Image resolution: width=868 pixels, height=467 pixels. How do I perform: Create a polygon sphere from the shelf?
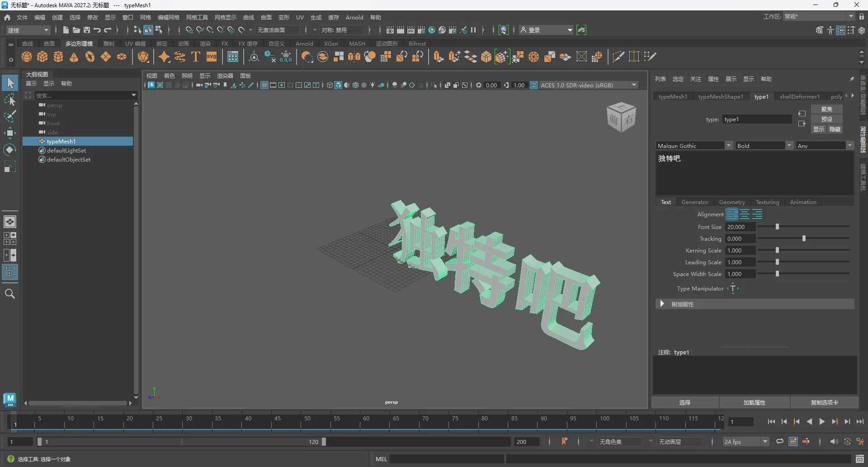click(27, 57)
